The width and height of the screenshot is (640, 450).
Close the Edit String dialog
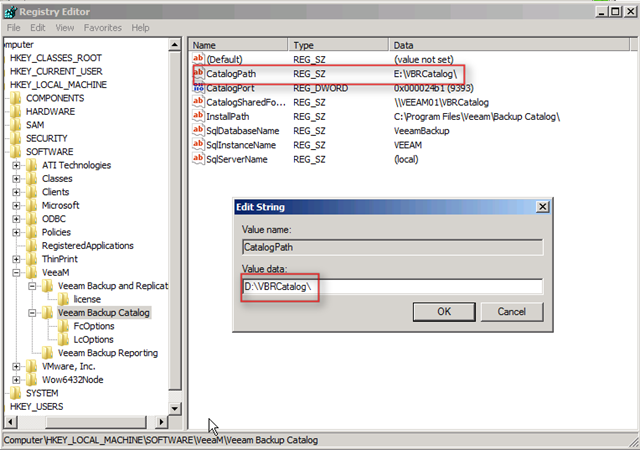(x=541, y=206)
